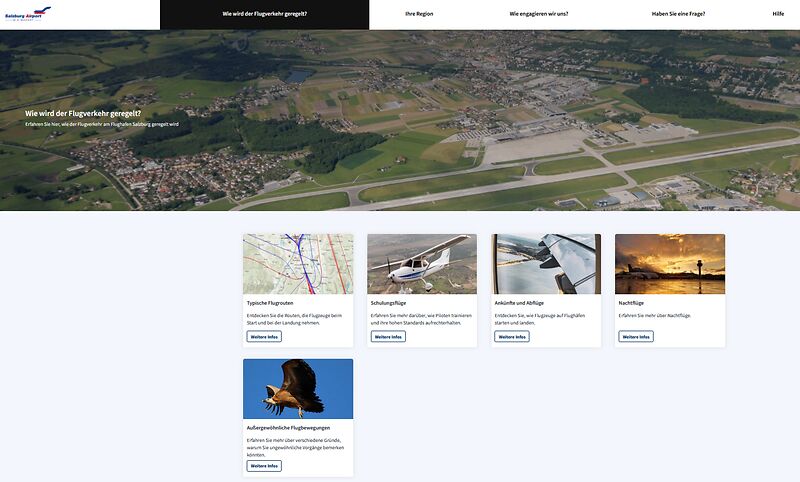Select the 'Schulungsflüge' card heading

coord(390,302)
